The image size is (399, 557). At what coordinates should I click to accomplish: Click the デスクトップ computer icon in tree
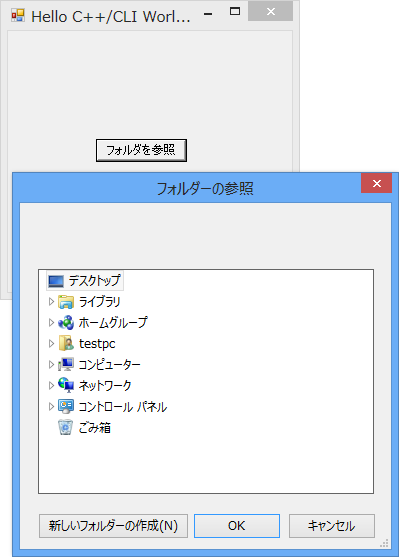click(56, 281)
